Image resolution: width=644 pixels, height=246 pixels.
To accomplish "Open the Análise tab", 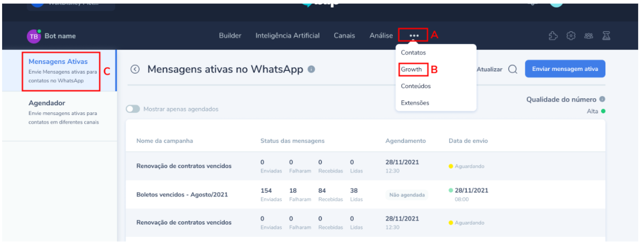I will pyautogui.click(x=381, y=36).
